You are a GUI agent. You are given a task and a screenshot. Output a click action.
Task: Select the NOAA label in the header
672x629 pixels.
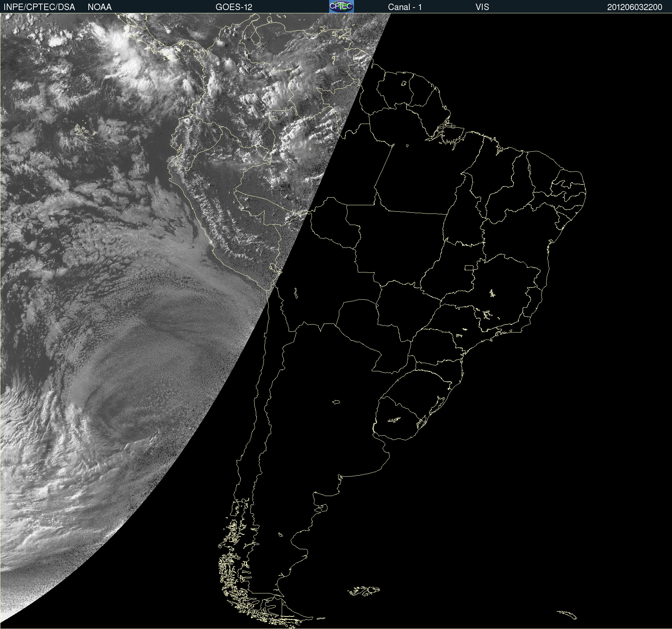pyautogui.click(x=100, y=7)
